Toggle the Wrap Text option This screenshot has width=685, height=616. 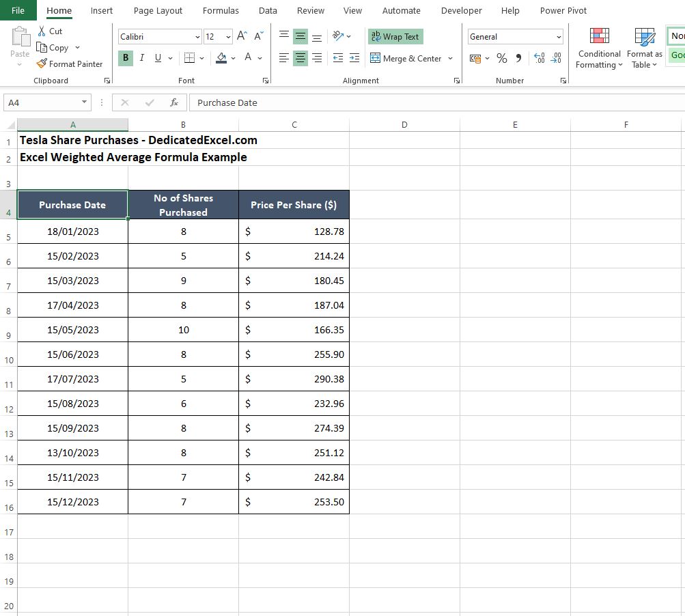[x=395, y=37]
